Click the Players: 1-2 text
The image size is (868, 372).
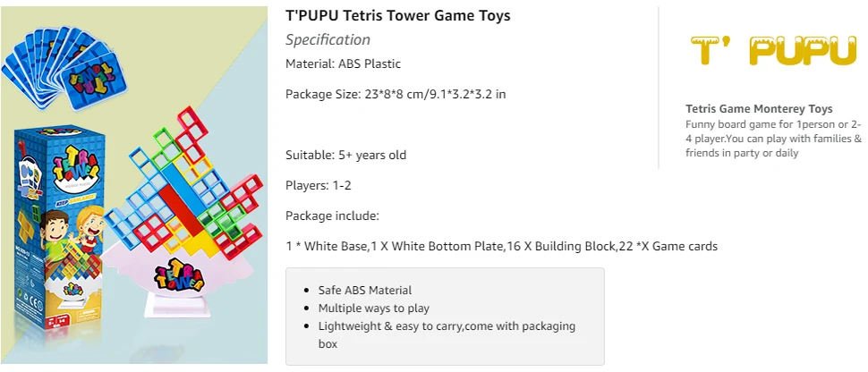pos(319,185)
